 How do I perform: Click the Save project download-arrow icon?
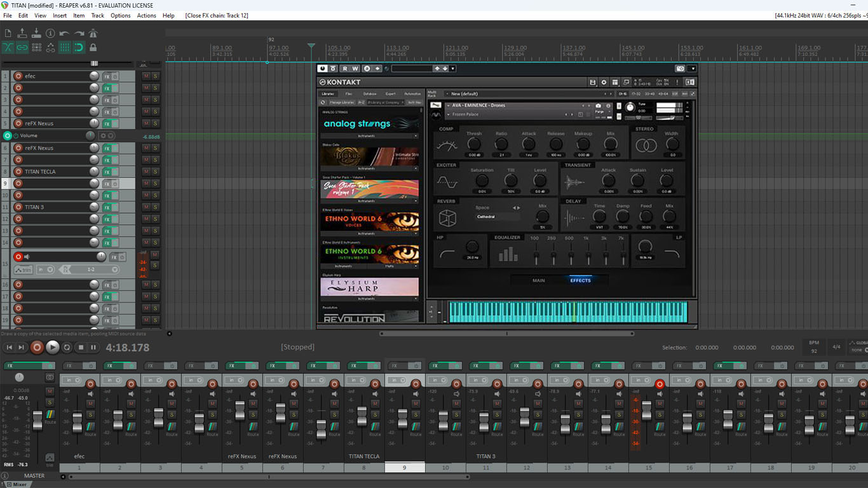click(x=36, y=33)
